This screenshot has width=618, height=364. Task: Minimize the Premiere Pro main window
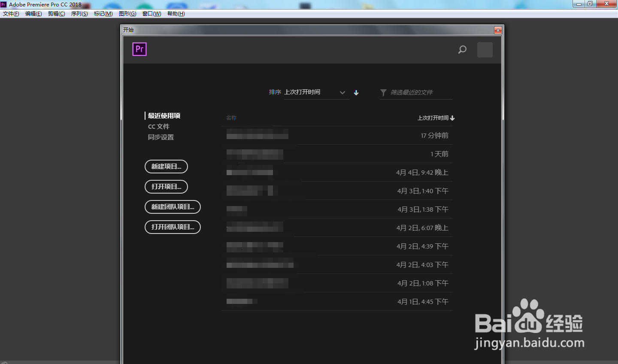point(579,4)
